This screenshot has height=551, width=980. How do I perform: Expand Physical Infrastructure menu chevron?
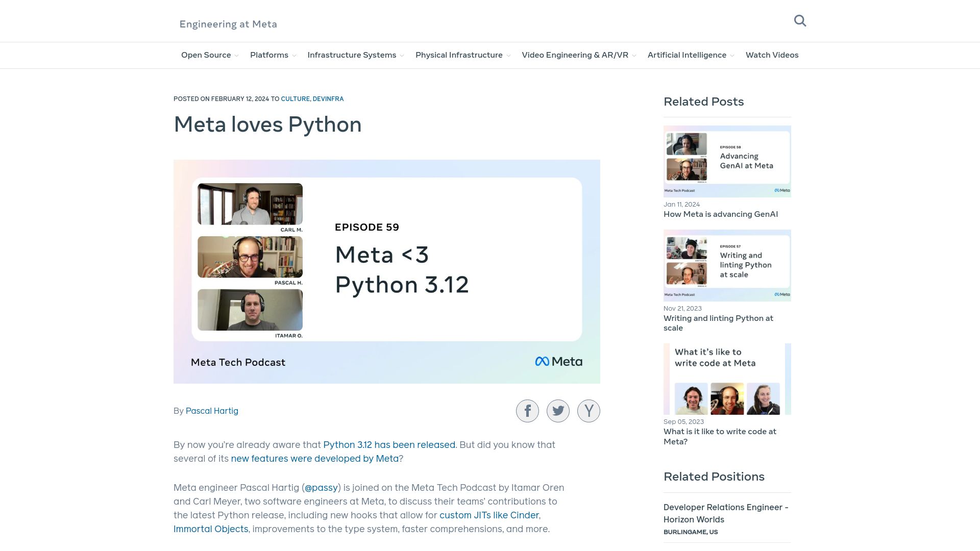coord(508,56)
